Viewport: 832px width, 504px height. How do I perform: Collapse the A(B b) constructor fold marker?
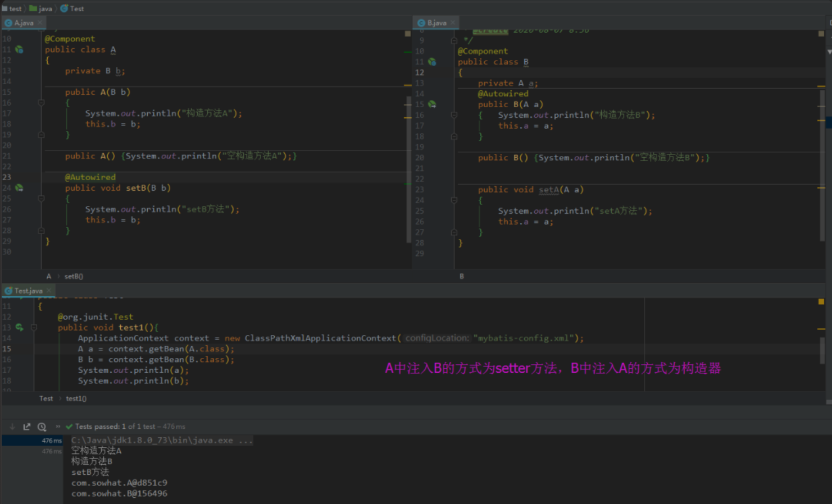[x=41, y=103]
